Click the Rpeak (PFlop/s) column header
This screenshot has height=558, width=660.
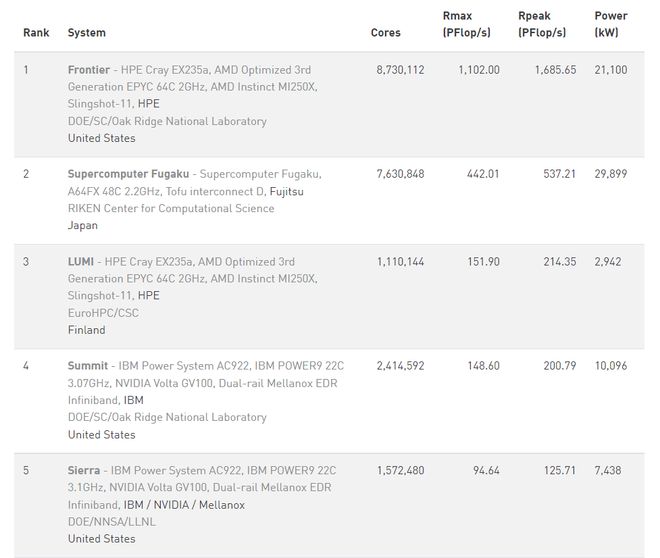(542, 24)
